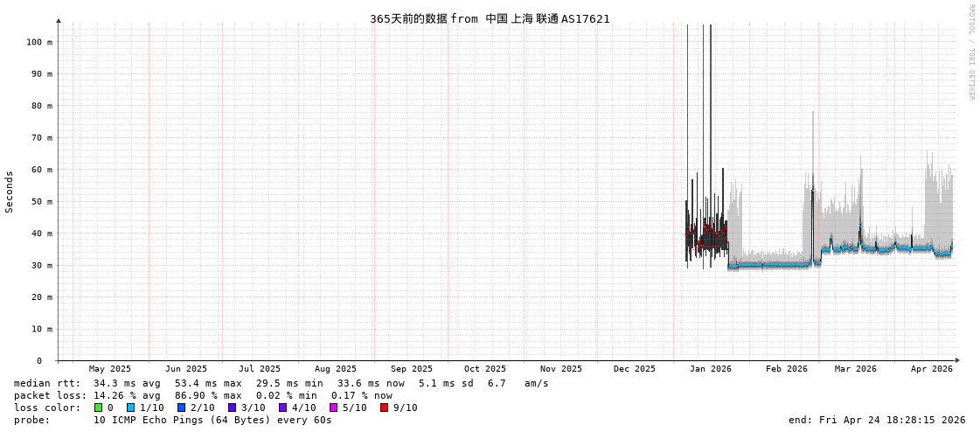
Task: Click the green 0 loss color swatch
Action: pos(98,408)
